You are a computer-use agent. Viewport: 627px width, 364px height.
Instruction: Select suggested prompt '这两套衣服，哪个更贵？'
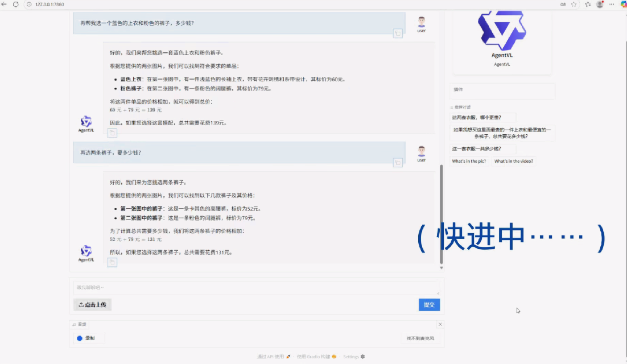click(x=476, y=118)
